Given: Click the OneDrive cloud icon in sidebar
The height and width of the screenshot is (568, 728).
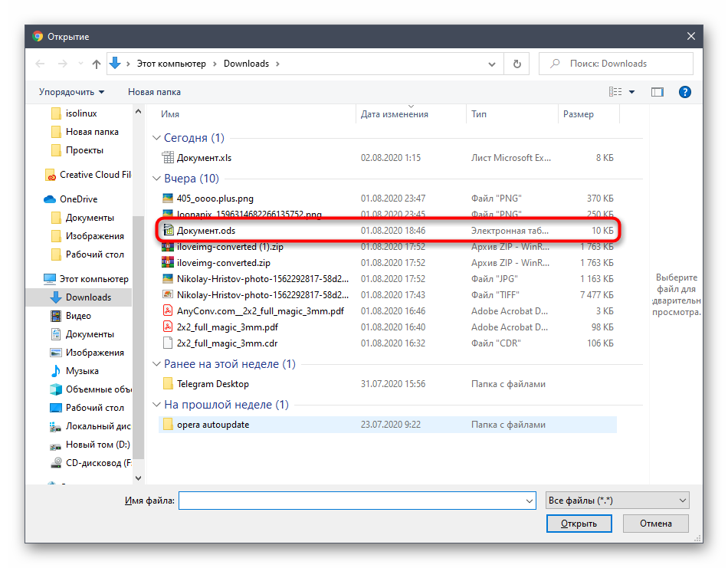Looking at the screenshot, I should pyautogui.click(x=51, y=199).
